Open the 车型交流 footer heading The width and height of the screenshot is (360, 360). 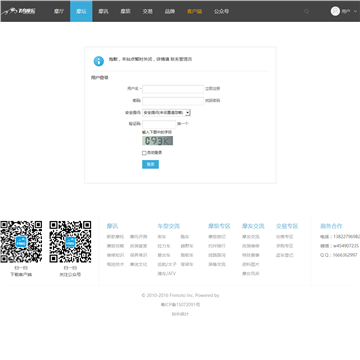click(169, 226)
